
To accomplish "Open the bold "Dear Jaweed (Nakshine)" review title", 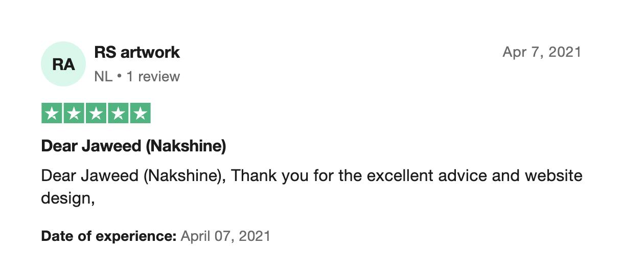I will point(133,147).
